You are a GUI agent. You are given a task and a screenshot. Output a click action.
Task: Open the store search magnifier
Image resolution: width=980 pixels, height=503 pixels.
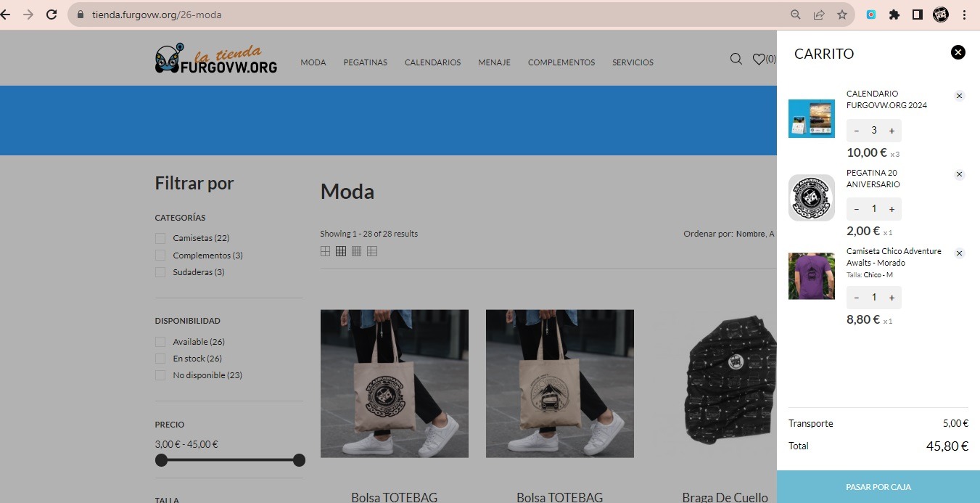click(736, 59)
